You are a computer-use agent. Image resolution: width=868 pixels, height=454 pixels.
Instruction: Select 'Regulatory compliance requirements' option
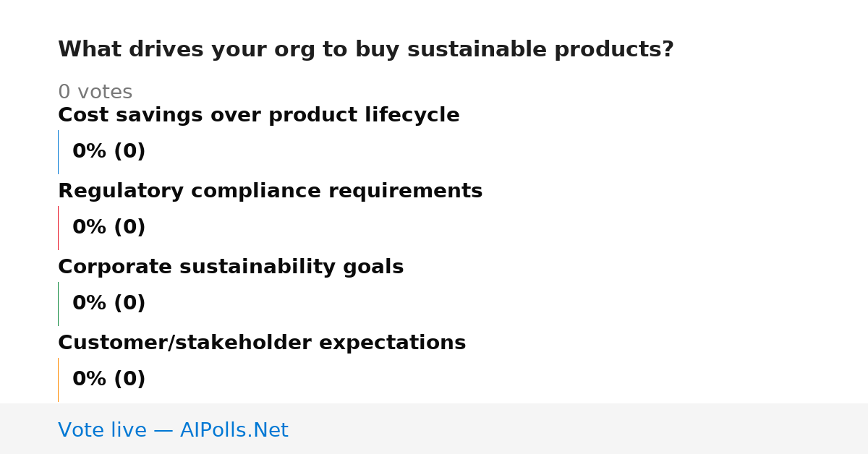click(x=270, y=192)
